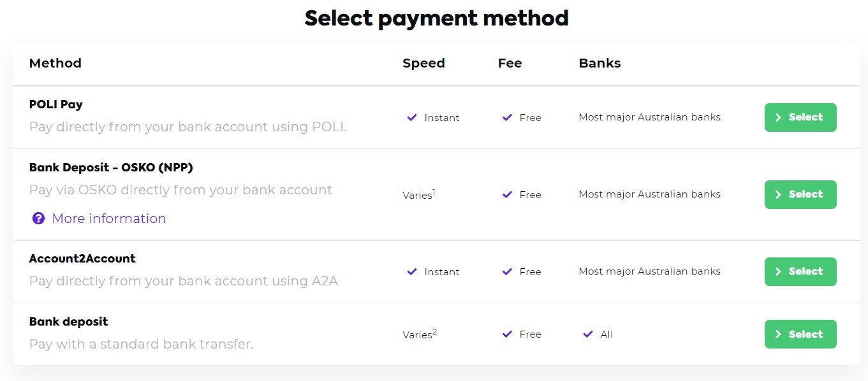Click the Instant checkmark for POLI Pay
868x381 pixels.
(412, 117)
